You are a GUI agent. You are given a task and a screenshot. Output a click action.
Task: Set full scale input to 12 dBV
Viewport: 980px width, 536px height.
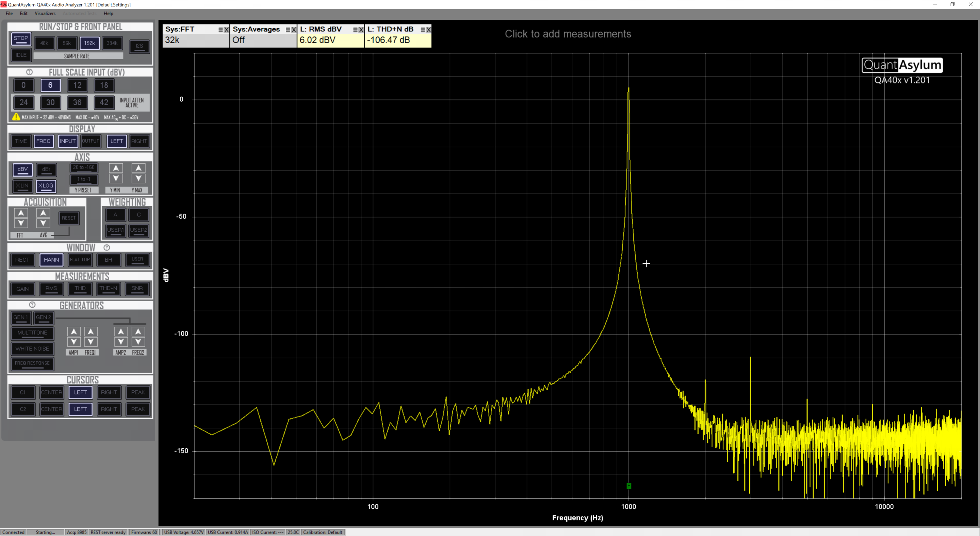(77, 85)
